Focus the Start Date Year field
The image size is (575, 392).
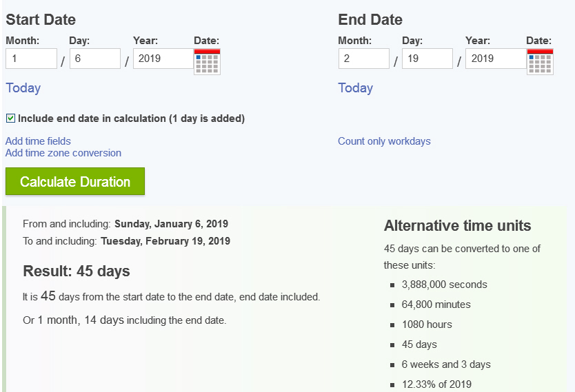pyautogui.click(x=163, y=59)
